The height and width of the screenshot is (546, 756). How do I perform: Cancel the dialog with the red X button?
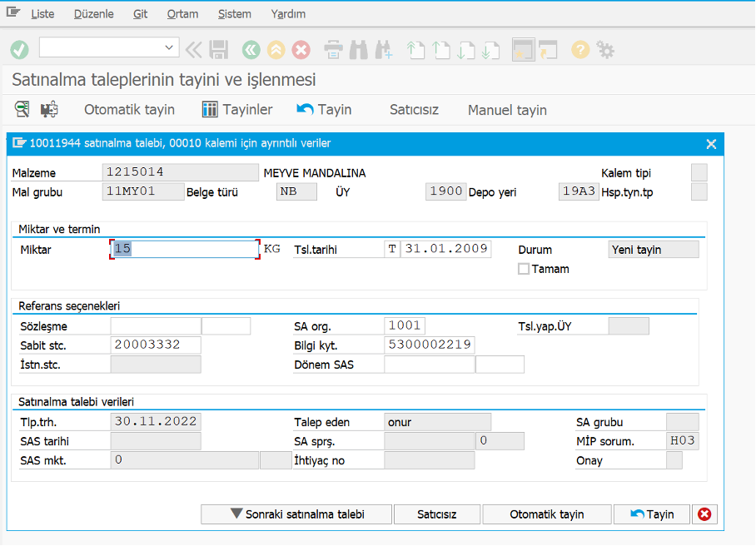click(x=704, y=514)
